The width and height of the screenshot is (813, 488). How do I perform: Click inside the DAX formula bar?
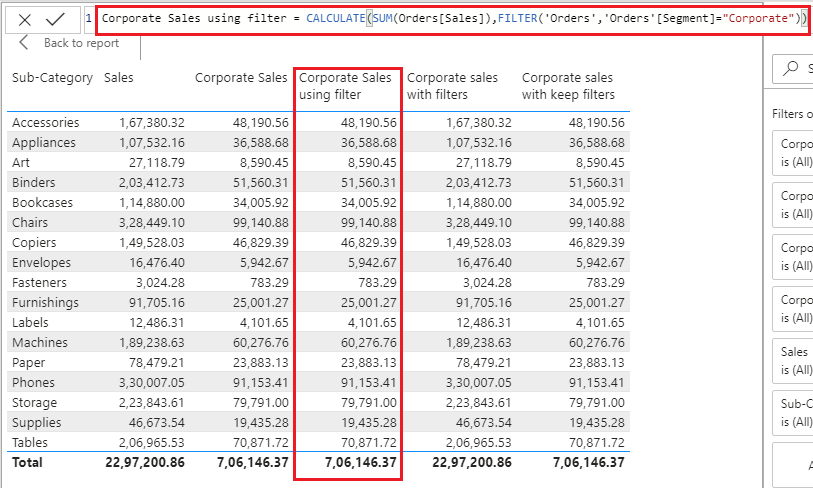point(450,18)
